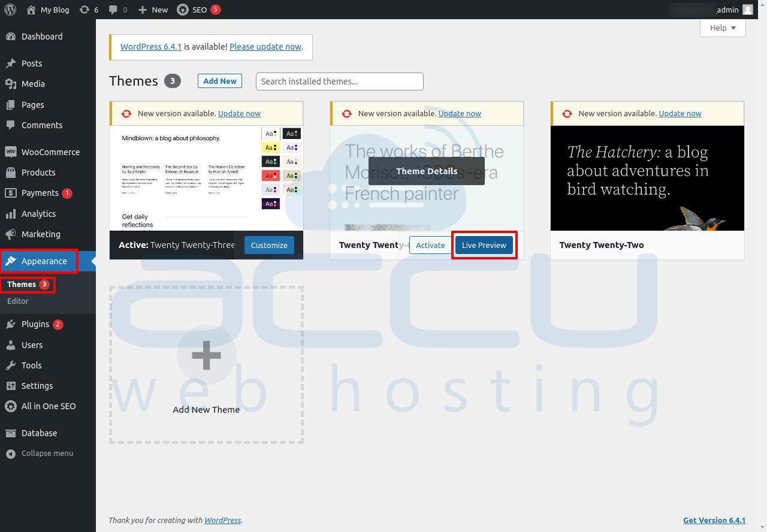Focus the Search installed themes field
The image size is (767, 532).
[340, 81]
